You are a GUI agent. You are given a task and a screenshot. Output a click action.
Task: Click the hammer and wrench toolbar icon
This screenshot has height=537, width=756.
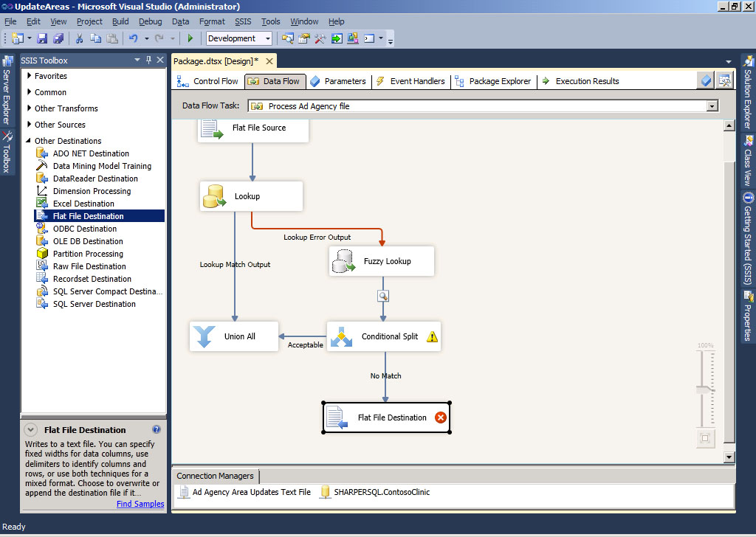[320, 38]
